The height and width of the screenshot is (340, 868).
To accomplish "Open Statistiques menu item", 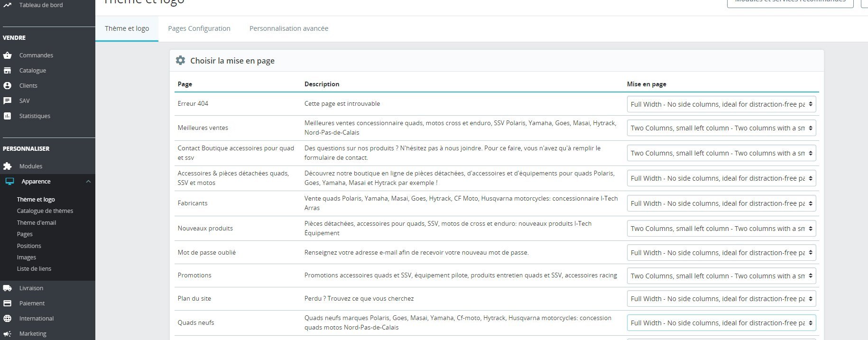I will coord(35,116).
